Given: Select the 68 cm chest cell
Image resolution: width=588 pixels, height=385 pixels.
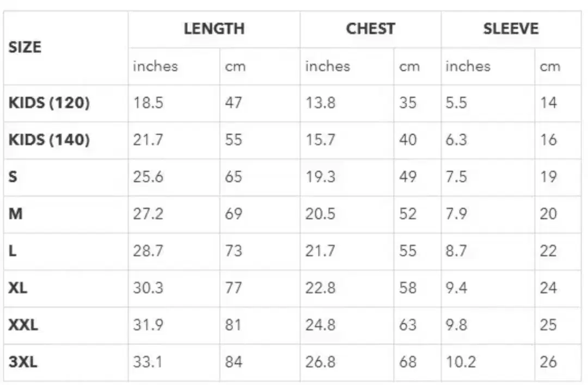Looking at the screenshot, I should pos(408,362).
